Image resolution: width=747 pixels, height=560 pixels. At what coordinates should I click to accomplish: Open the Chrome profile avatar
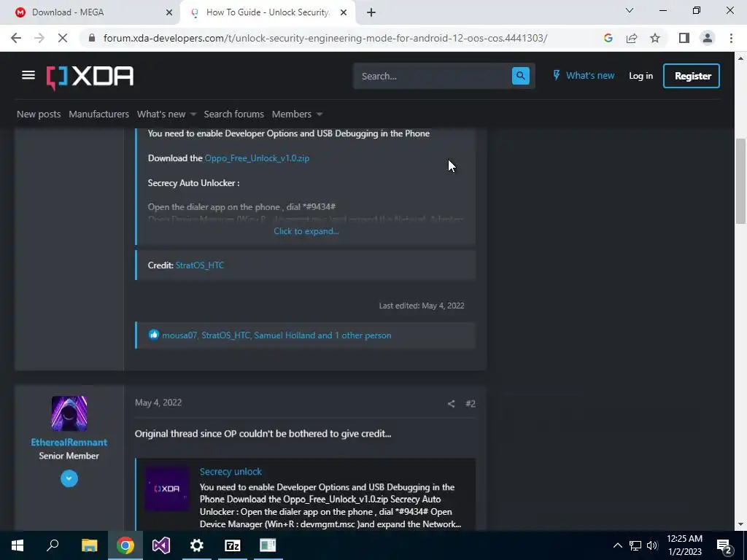point(708,38)
